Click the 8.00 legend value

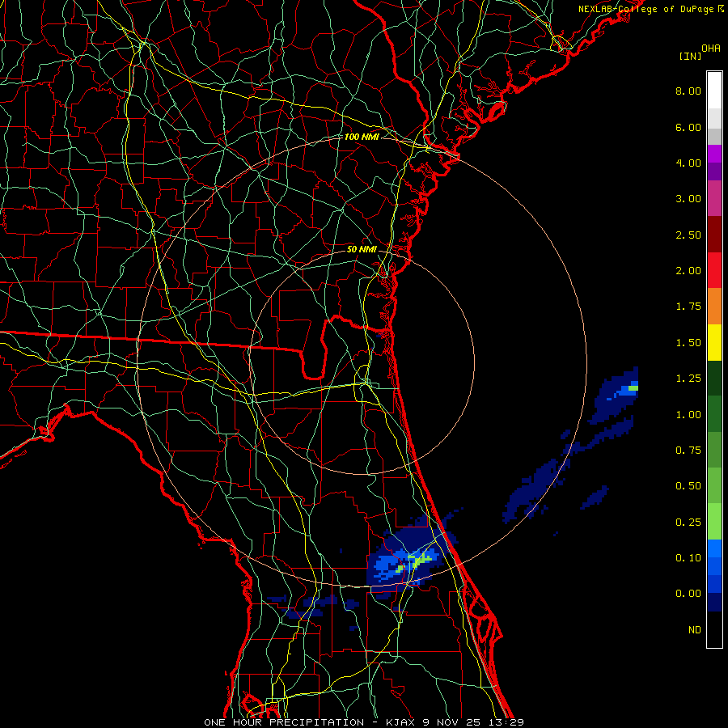click(688, 91)
